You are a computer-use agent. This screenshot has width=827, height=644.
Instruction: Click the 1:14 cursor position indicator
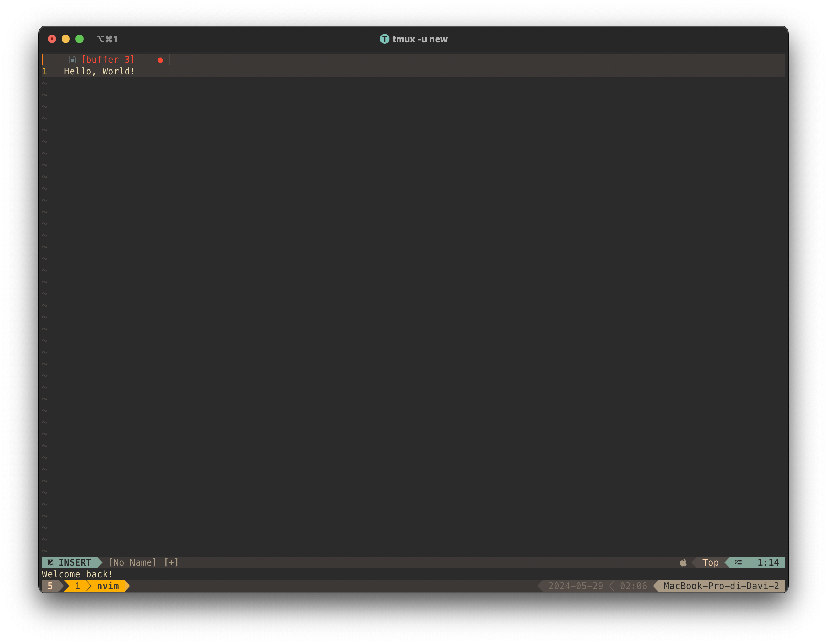(x=768, y=562)
